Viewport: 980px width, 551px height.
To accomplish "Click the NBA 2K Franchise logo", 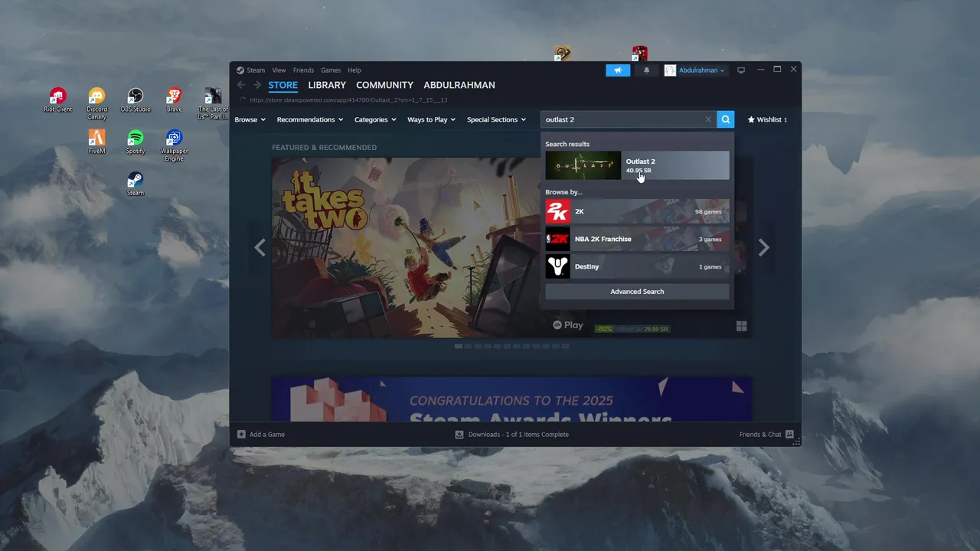I will [x=557, y=239].
